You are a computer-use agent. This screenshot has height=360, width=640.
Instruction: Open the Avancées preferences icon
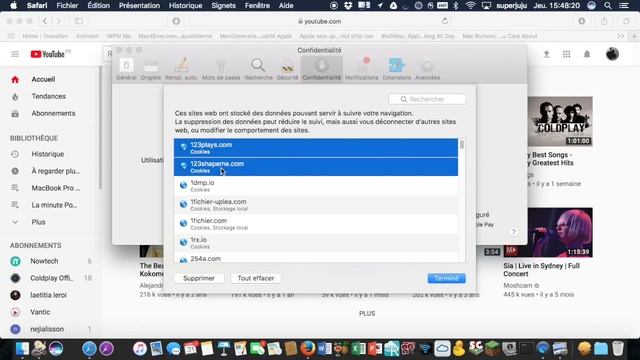pyautogui.click(x=427, y=69)
